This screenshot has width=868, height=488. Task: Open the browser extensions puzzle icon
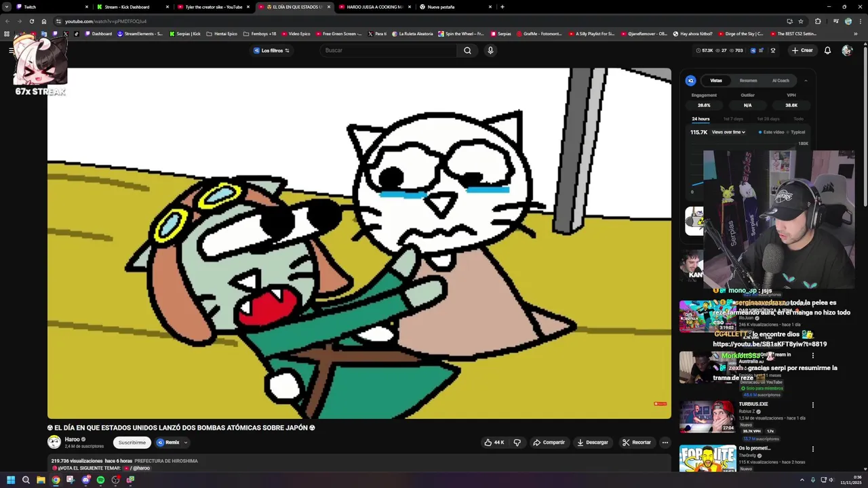817,21
